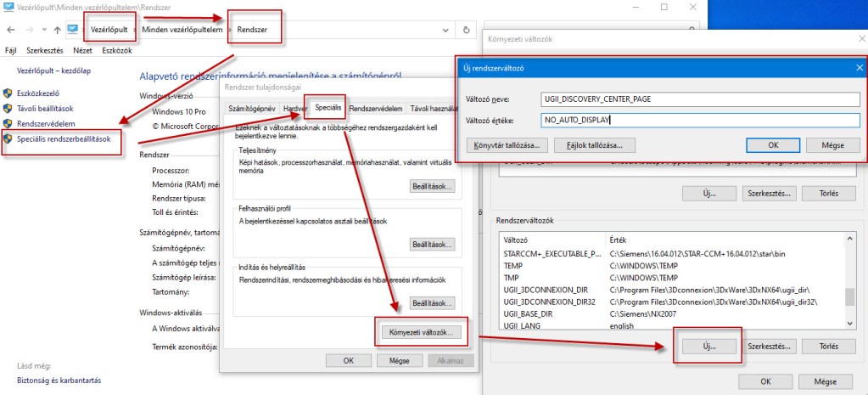Screen dimensions: 868x395
Task: Click shield icon beside Távoli beállítások
Action: pyautogui.click(x=8, y=109)
